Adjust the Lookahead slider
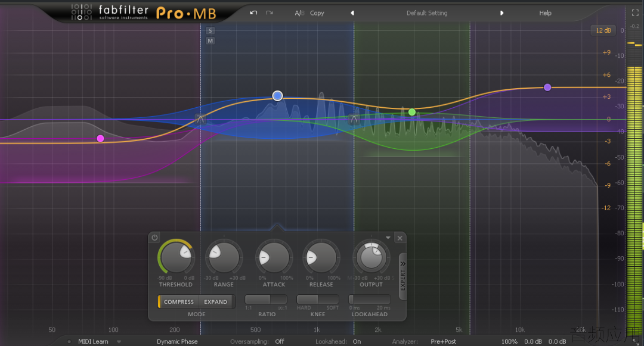The image size is (644, 346). pos(370,300)
